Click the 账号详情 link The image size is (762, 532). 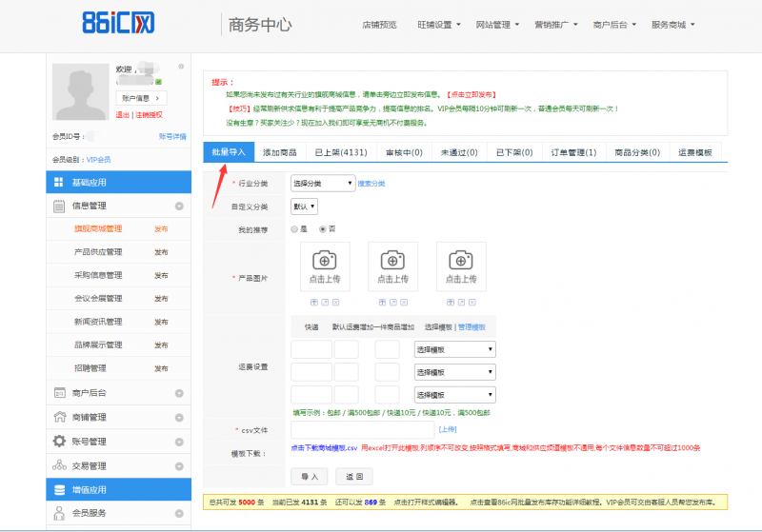pyautogui.click(x=172, y=136)
